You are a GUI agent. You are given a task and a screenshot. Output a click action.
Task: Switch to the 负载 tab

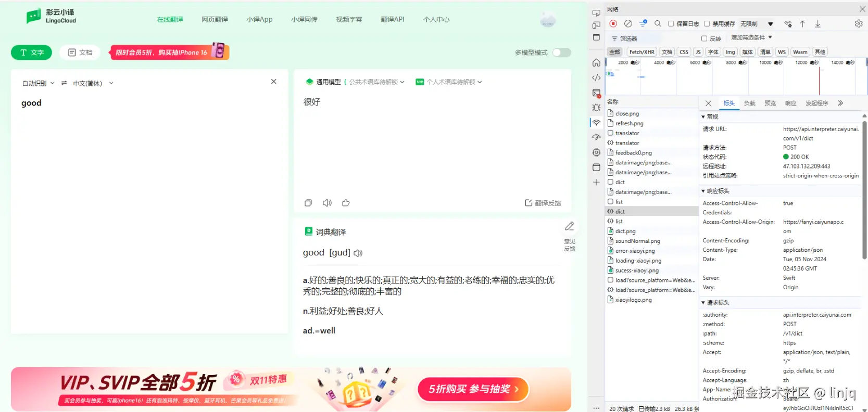(x=750, y=103)
